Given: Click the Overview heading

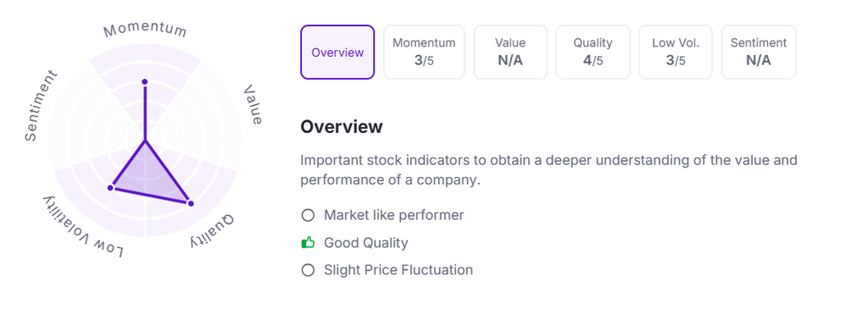Looking at the screenshot, I should (342, 127).
